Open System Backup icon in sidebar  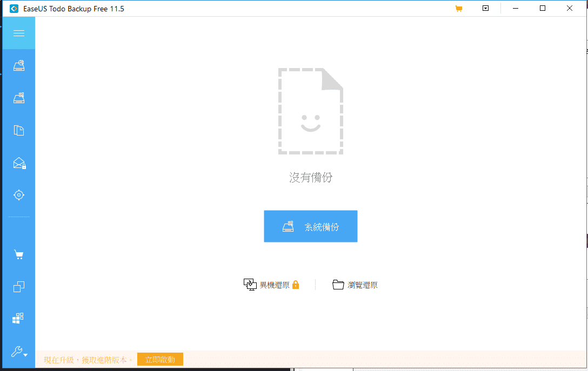point(19,98)
